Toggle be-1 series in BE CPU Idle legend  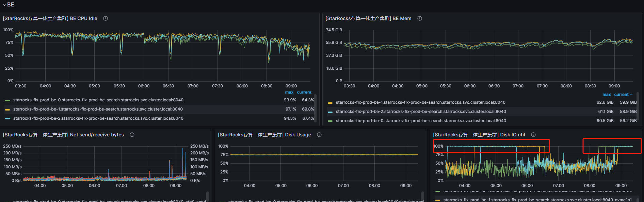tap(98, 109)
